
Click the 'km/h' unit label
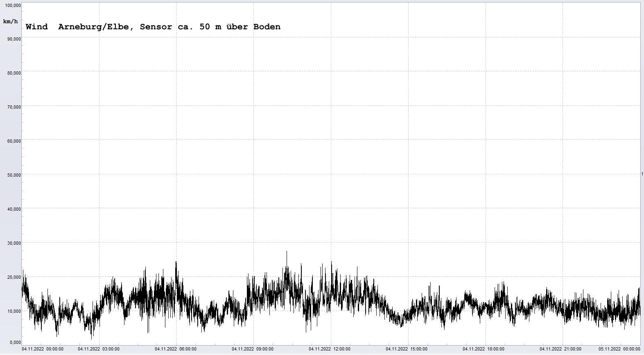pyautogui.click(x=10, y=21)
